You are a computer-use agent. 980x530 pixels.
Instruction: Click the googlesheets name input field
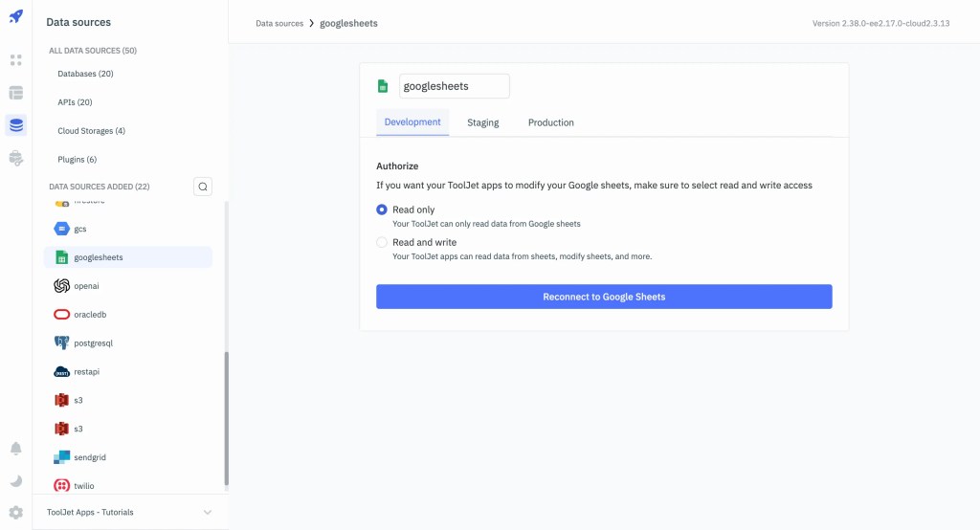[x=455, y=86]
